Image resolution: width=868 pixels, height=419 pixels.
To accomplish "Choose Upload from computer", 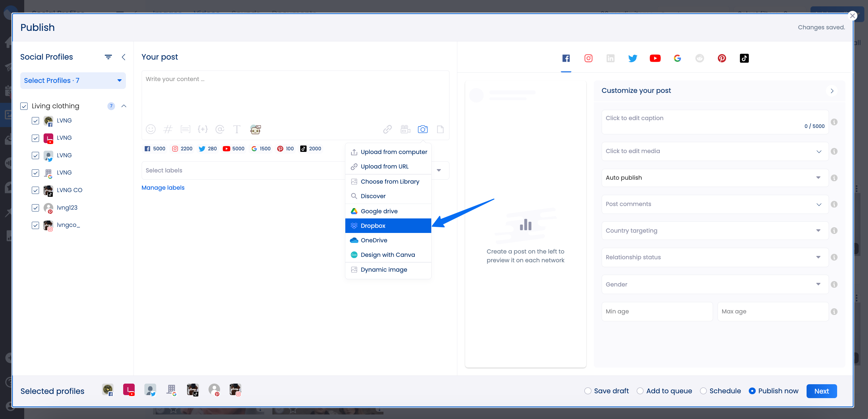I will point(388,152).
